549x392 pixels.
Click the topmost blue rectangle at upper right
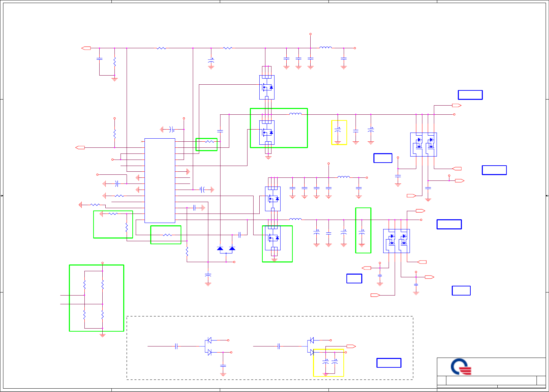(470, 95)
